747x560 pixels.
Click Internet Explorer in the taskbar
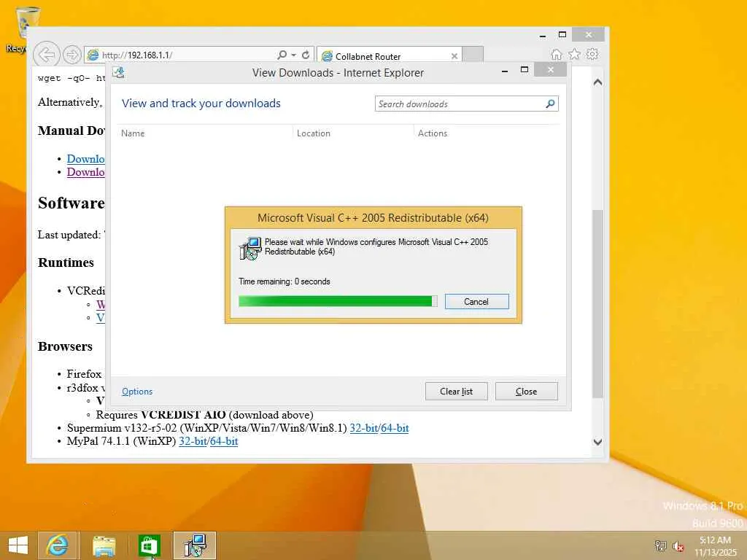tap(57, 545)
